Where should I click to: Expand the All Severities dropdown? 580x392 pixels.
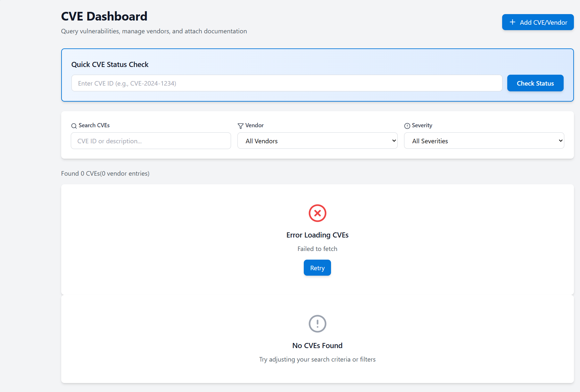484,141
